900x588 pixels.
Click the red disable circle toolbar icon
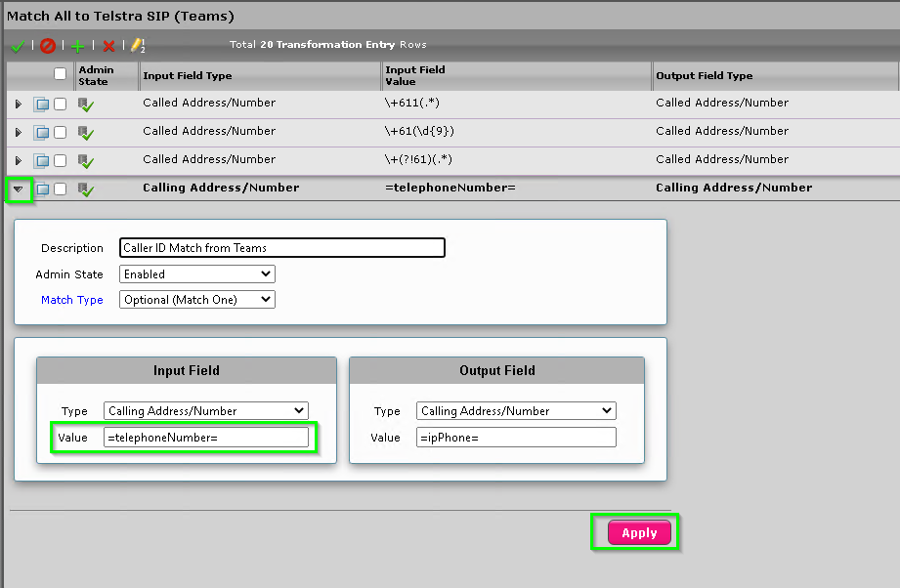[48, 46]
